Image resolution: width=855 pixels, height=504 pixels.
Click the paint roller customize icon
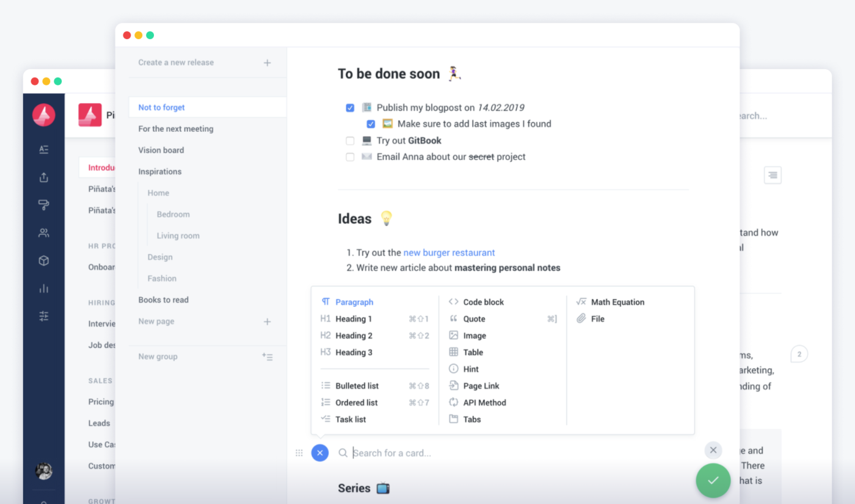(43, 205)
